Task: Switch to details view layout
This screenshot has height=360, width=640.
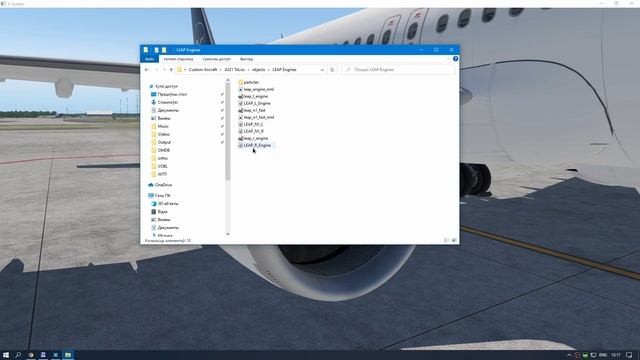Action: tap(447, 240)
